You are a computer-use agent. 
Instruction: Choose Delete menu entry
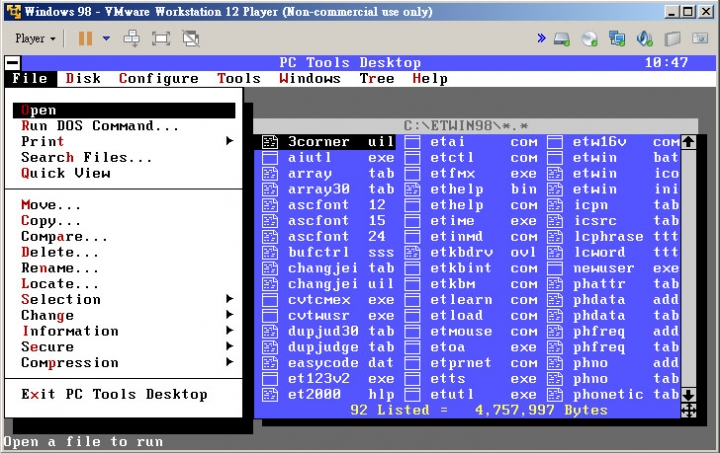click(x=124, y=252)
